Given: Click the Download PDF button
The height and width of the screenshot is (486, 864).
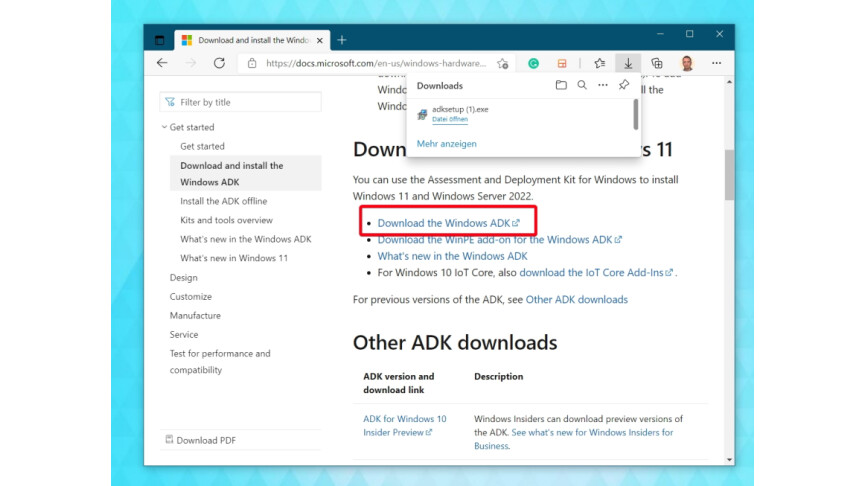Looking at the screenshot, I should click(201, 440).
